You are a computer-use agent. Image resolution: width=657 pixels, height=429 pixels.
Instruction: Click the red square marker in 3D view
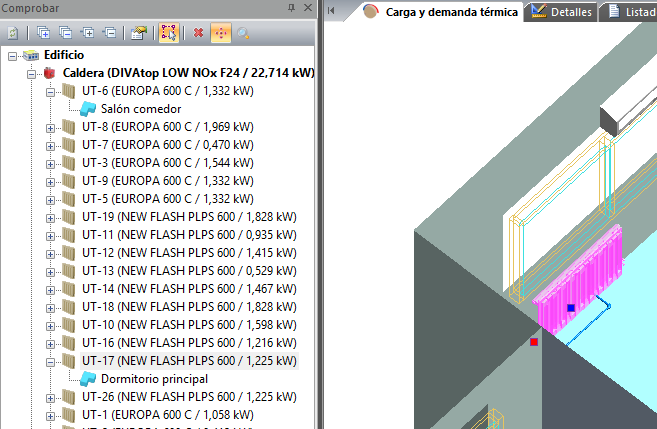(534, 342)
